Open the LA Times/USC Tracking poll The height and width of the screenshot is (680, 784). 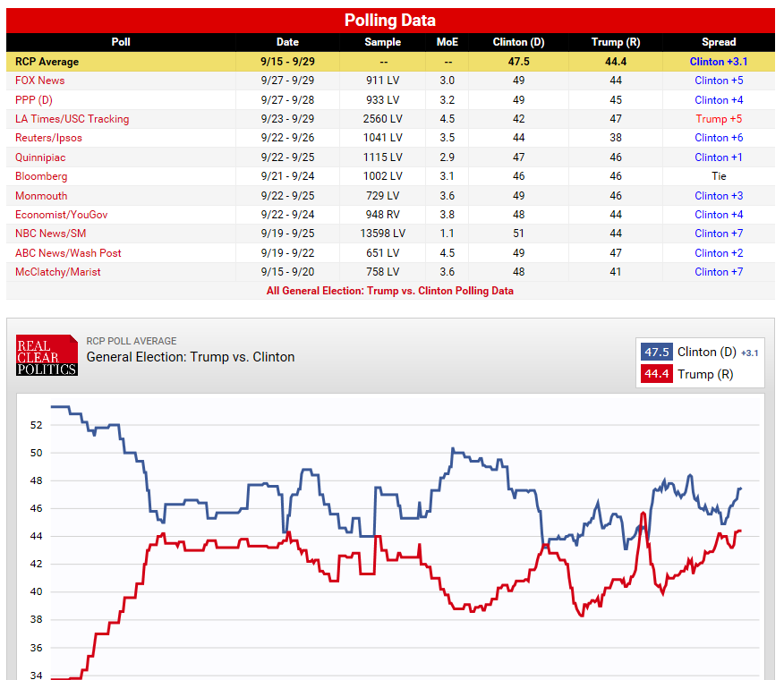click(x=72, y=119)
